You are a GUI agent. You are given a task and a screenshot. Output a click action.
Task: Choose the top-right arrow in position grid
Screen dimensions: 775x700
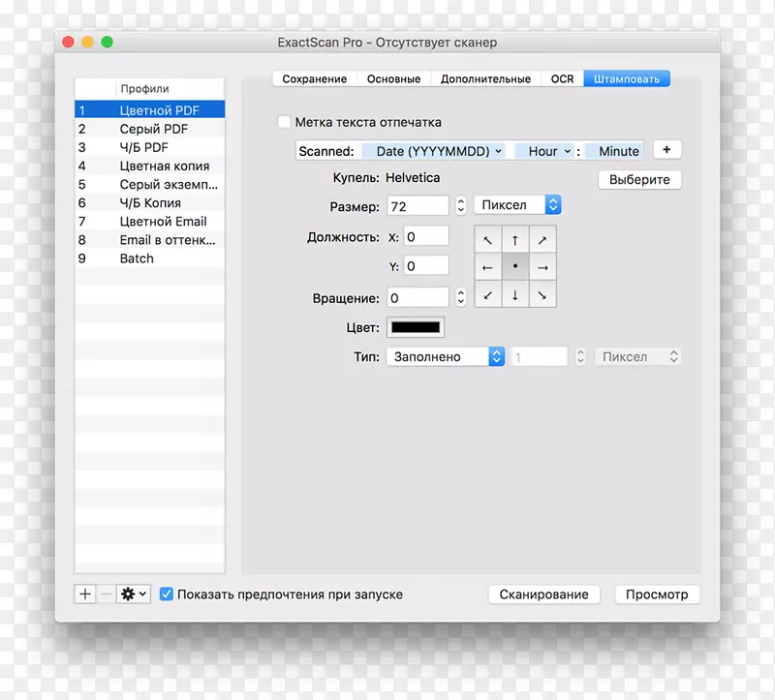(543, 240)
